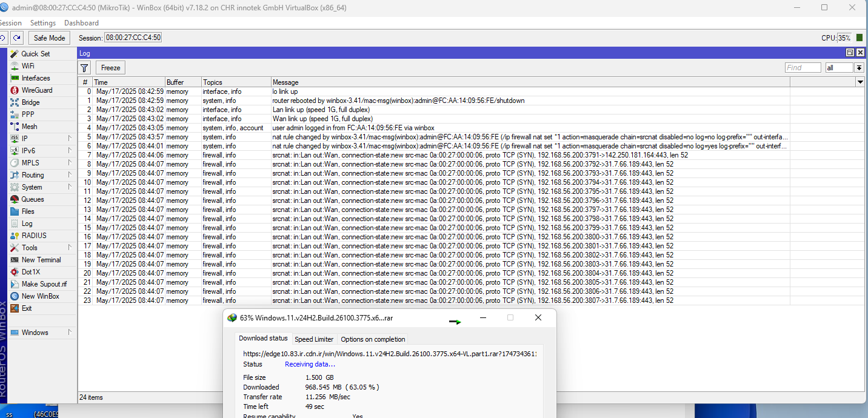This screenshot has width=868, height=418.
Task: Click the green CPU load indicator
Action: (x=860, y=38)
